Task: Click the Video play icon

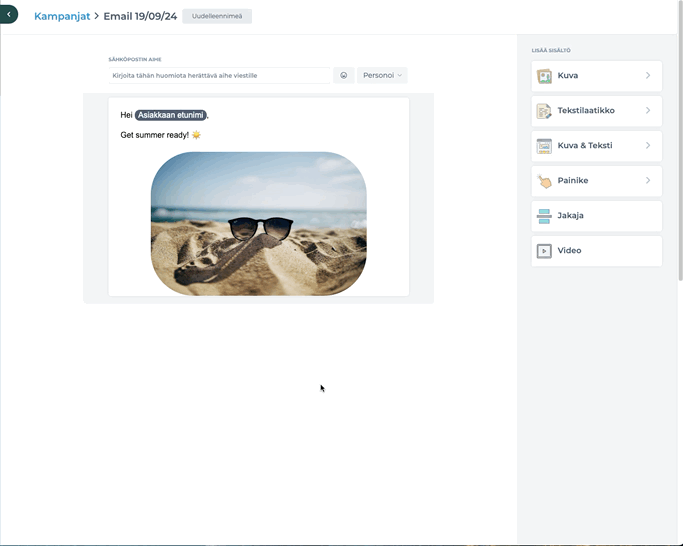Action: 544,251
